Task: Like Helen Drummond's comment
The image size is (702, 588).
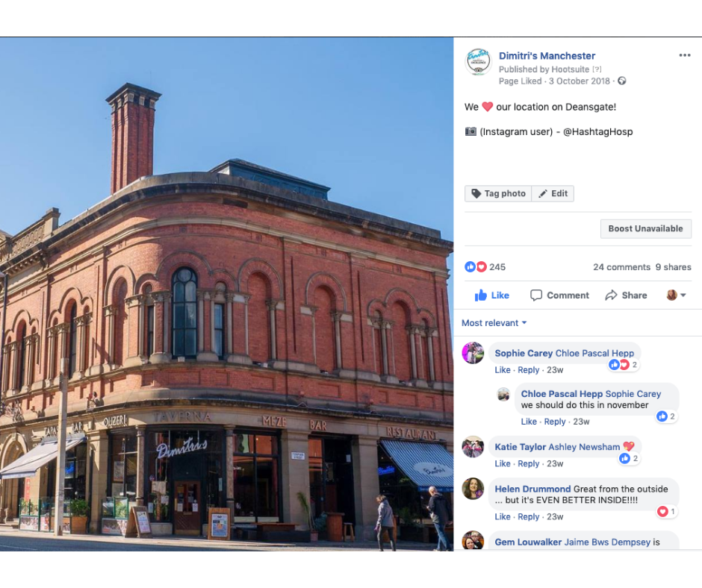Action: pos(503,517)
